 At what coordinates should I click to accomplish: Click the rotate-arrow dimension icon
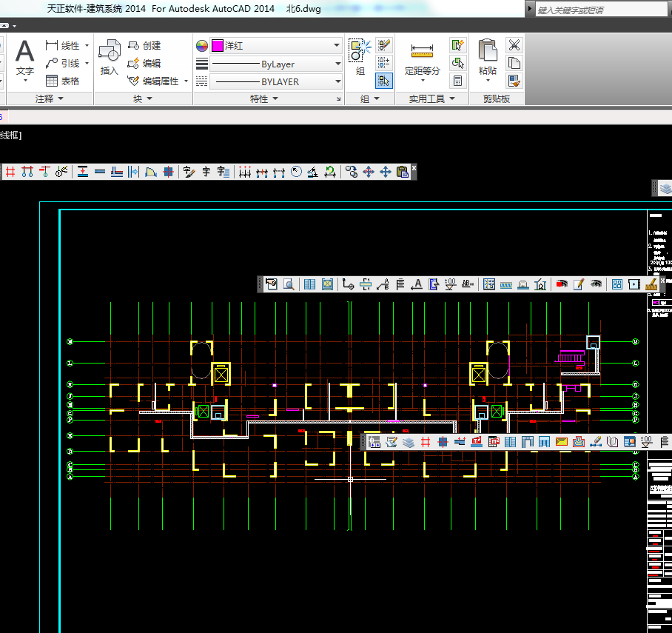(x=330, y=172)
